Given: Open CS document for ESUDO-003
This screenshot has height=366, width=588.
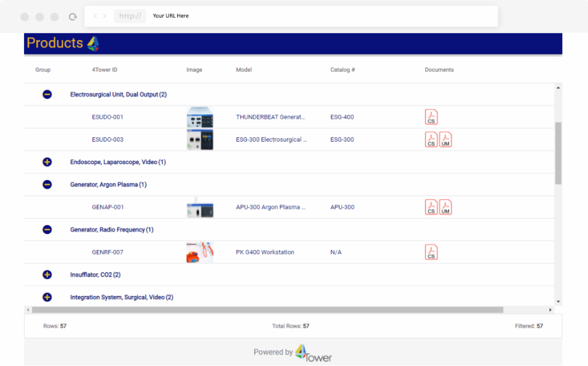Looking at the screenshot, I should tap(431, 139).
